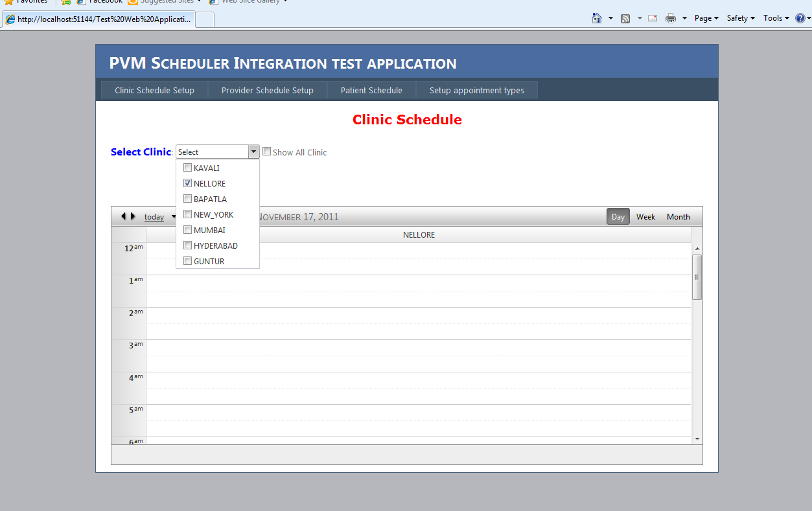Enable the Show All Clinic checkbox
The height and width of the screenshot is (511, 812).
pyautogui.click(x=266, y=152)
